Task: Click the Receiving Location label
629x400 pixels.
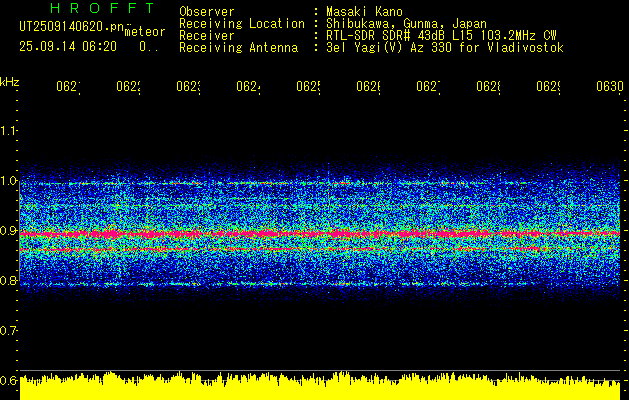Action: [x=242, y=24]
